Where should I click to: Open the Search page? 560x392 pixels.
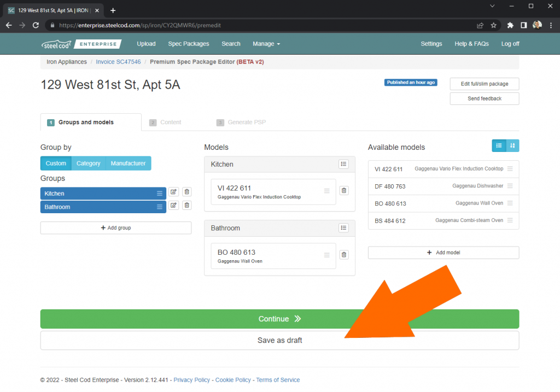231,44
